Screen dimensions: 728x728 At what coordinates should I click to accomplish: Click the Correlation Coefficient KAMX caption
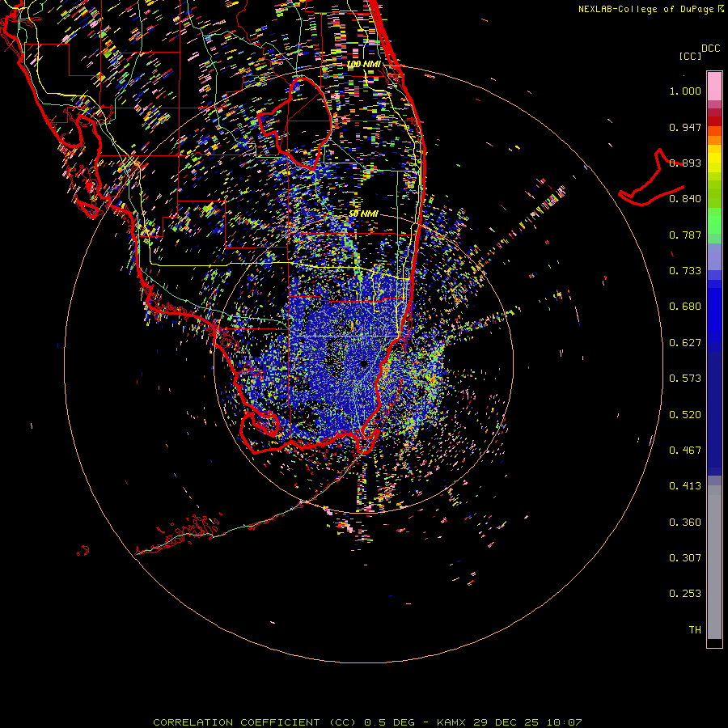[x=367, y=722]
